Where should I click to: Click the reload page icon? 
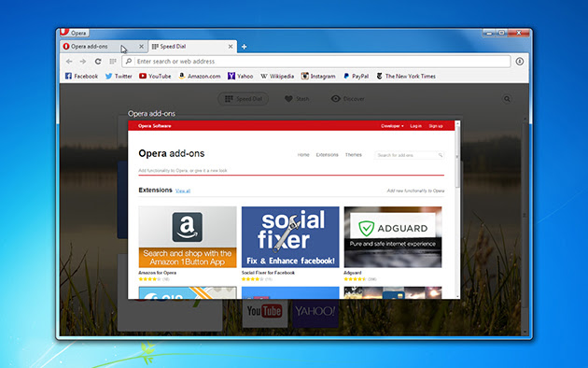[98, 61]
